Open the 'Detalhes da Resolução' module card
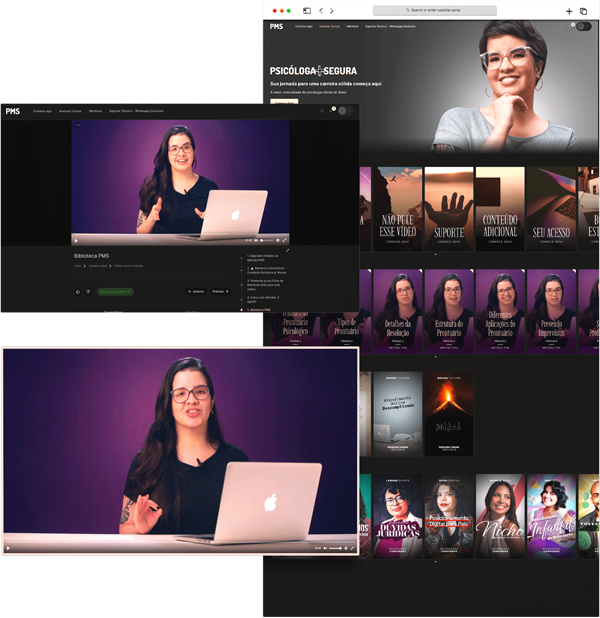This screenshot has height=618, width=600. click(x=398, y=311)
